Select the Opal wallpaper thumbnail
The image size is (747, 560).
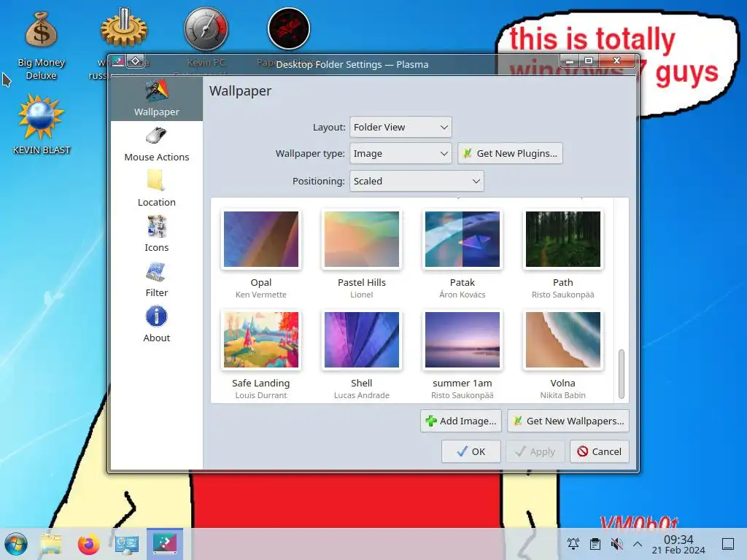point(261,239)
